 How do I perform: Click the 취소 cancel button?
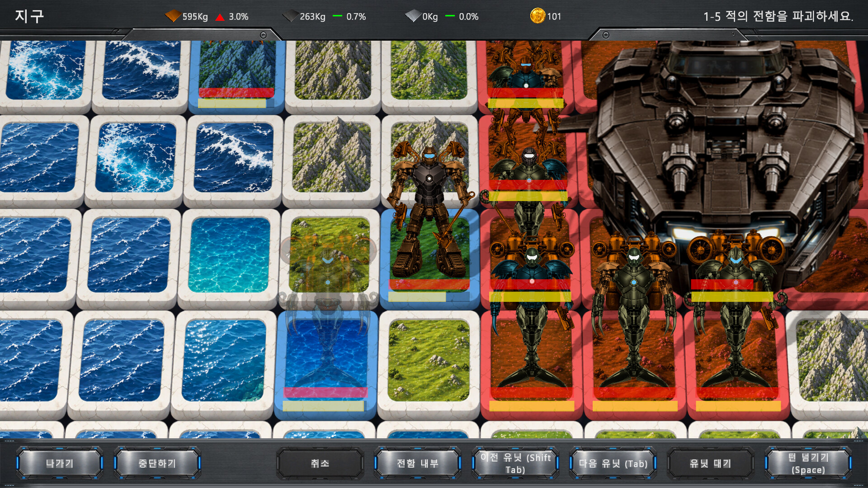tap(320, 463)
